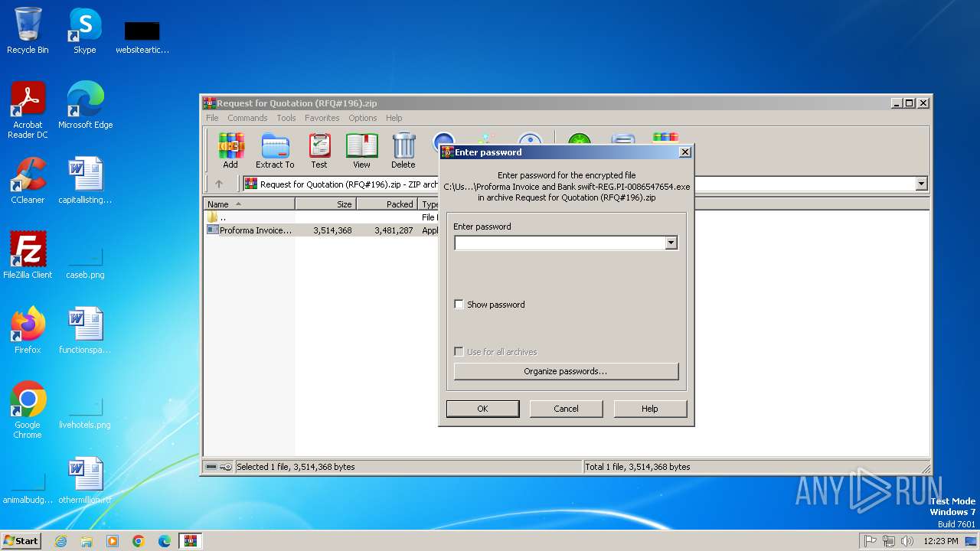Screen dimensions: 980x551
Task: Sort the file list by the Name column
Action: click(250, 204)
